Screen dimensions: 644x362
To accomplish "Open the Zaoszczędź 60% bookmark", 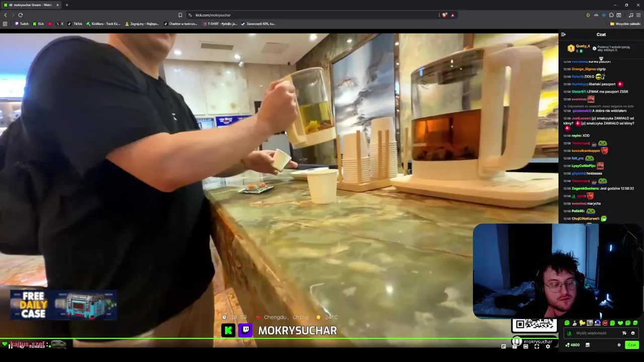I will coord(258,24).
